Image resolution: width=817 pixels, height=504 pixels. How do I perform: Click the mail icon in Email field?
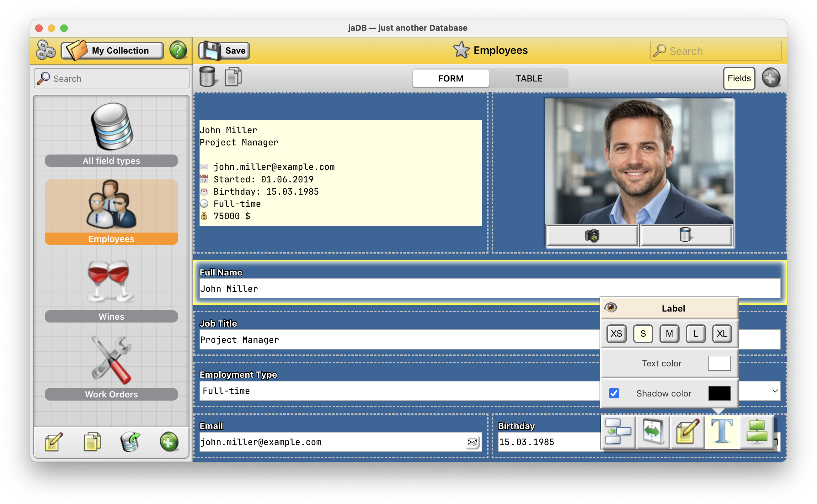[472, 442]
